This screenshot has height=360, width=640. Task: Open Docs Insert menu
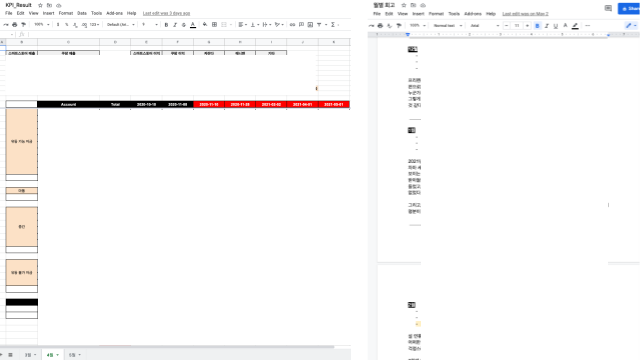[x=418, y=13]
